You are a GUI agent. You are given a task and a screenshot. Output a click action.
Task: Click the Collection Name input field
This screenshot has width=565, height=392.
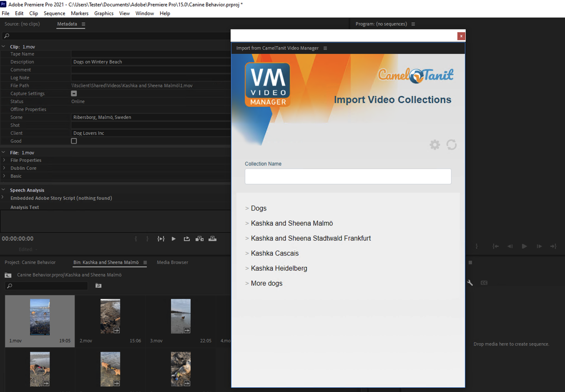click(348, 176)
